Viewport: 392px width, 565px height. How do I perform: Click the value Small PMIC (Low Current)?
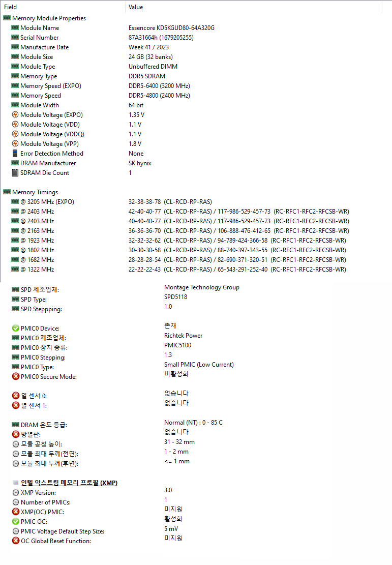click(199, 365)
